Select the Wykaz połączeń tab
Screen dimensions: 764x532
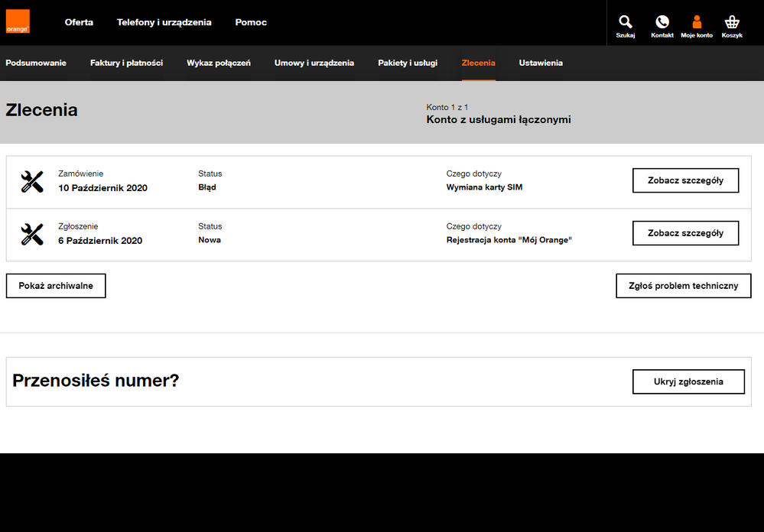pyautogui.click(x=219, y=63)
